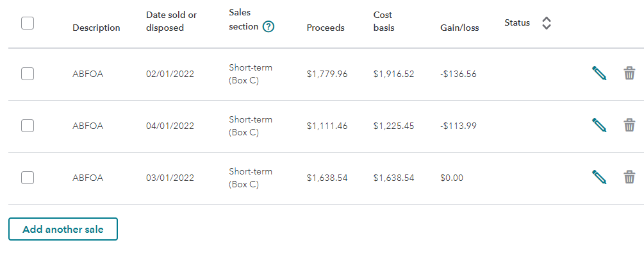Delete the 04/01/2022 sale with trash icon
This screenshot has height=263, width=644.
point(629,125)
